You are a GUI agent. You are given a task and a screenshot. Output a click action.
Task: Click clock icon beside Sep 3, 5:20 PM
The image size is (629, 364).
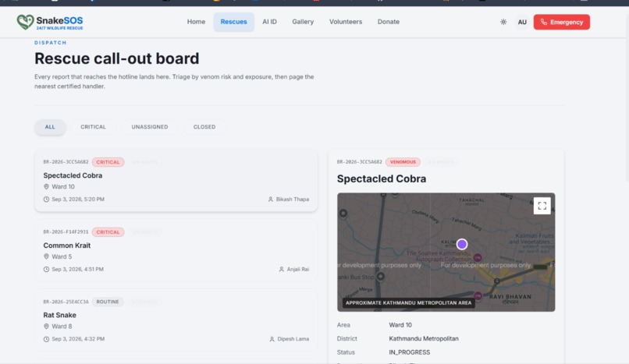pos(46,199)
